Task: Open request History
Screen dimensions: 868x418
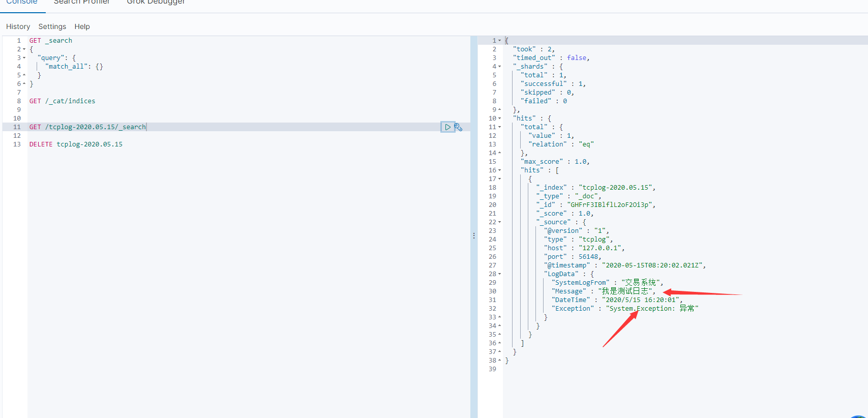Action: tap(18, 26)
